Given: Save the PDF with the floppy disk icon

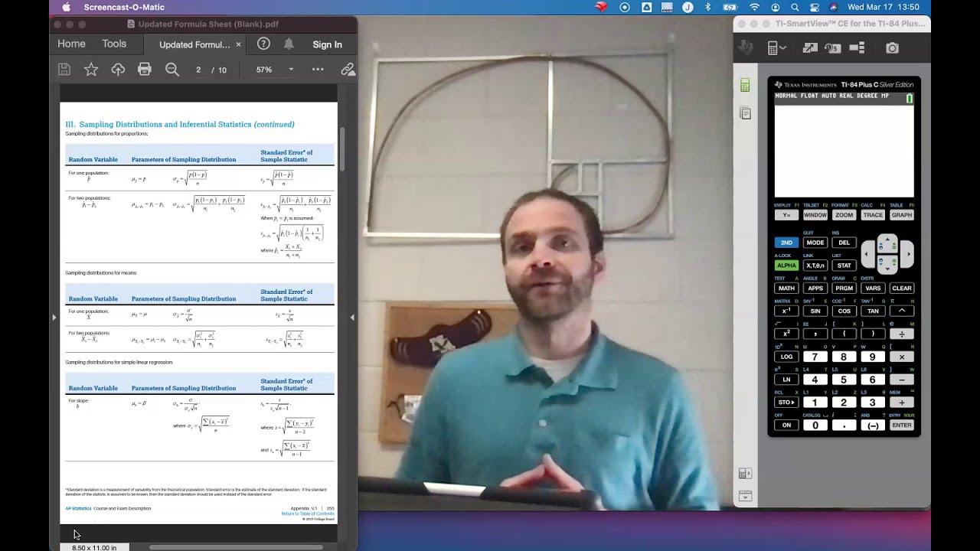Looking at the screenshot, I should click(x=64, y=70).
